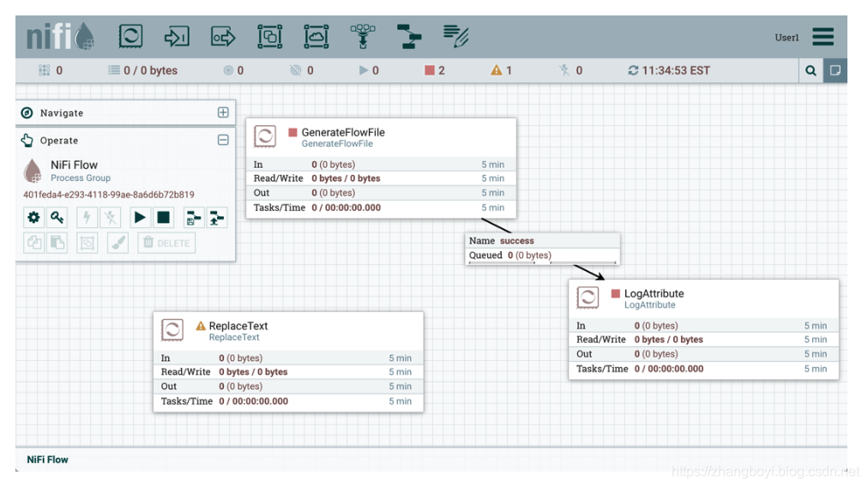Click the NiFi Flow breadcrumb
Viewport: 868px width, 487px height.
coord(48,460)
